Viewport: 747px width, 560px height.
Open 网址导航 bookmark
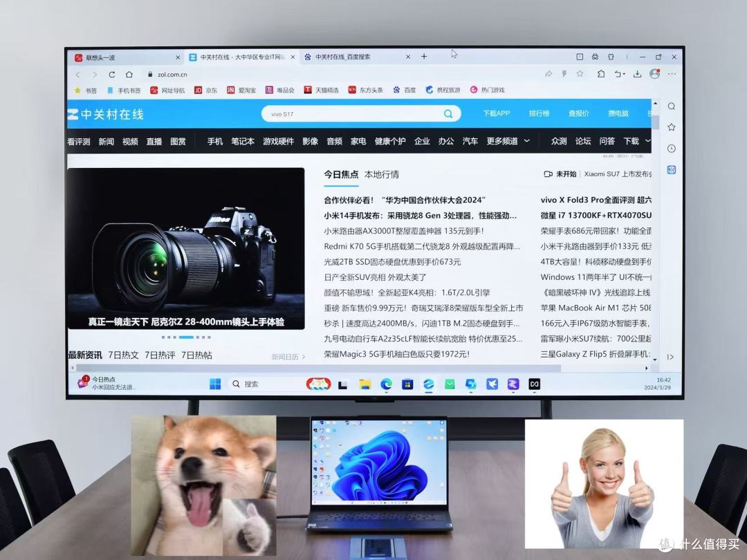pos(167,90)
